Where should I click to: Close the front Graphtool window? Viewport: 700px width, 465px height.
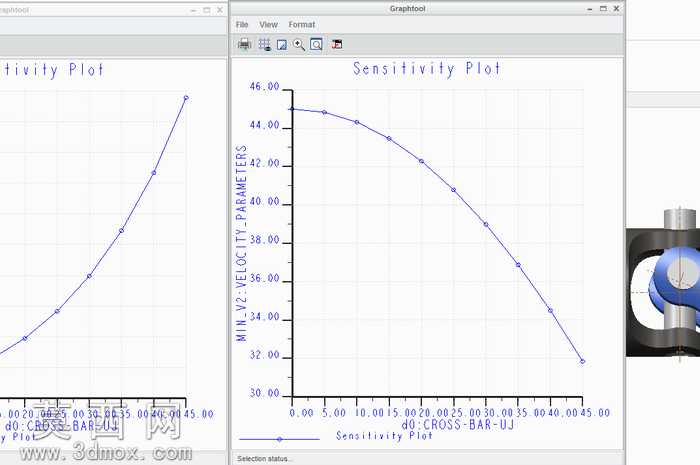[x=617, y=8]
